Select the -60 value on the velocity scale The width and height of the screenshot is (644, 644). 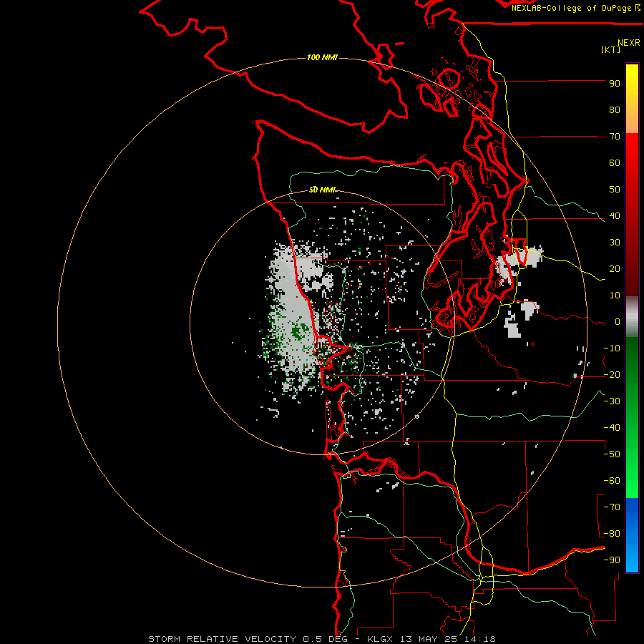pyautogui.click(x=612, y=481)
